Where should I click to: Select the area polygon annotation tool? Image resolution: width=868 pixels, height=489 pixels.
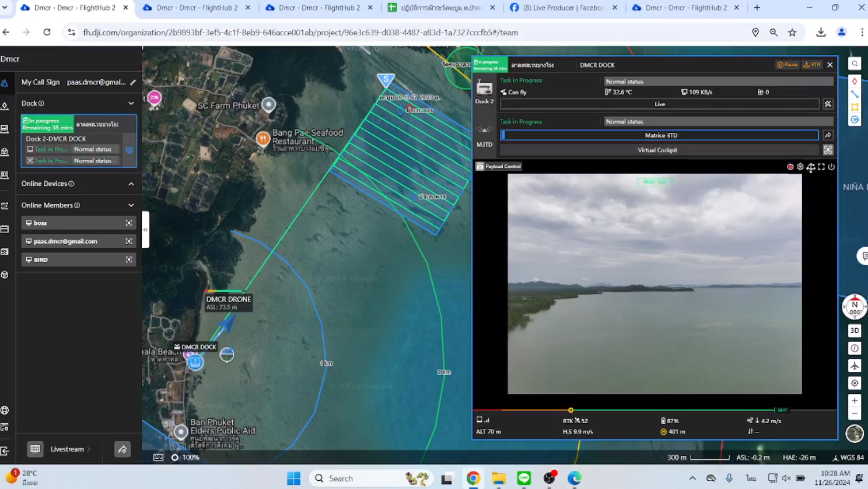(855, 107)
